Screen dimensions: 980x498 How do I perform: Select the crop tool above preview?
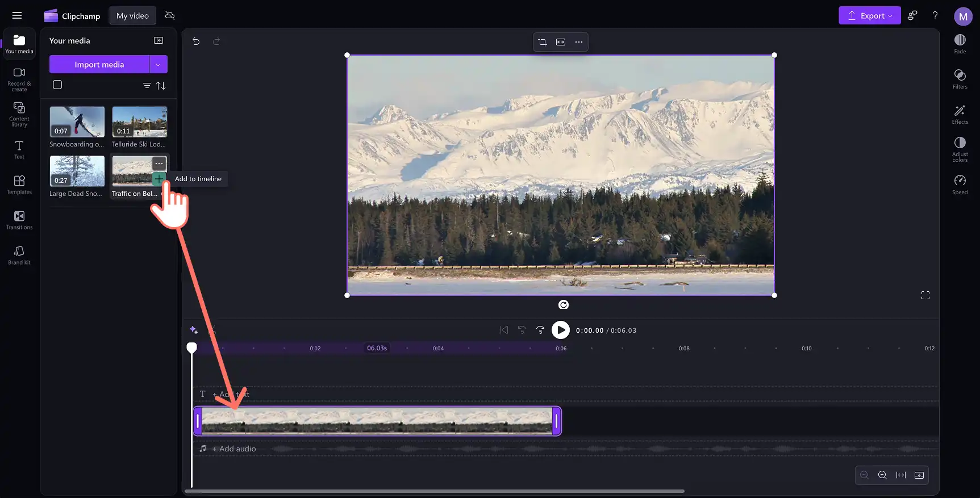tap(543, 42)
